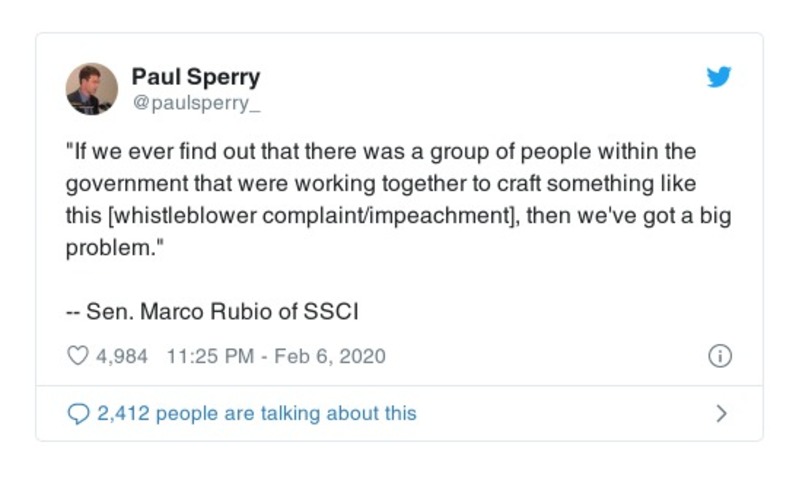Like the tweet with the heart icon

click(78, 356)
